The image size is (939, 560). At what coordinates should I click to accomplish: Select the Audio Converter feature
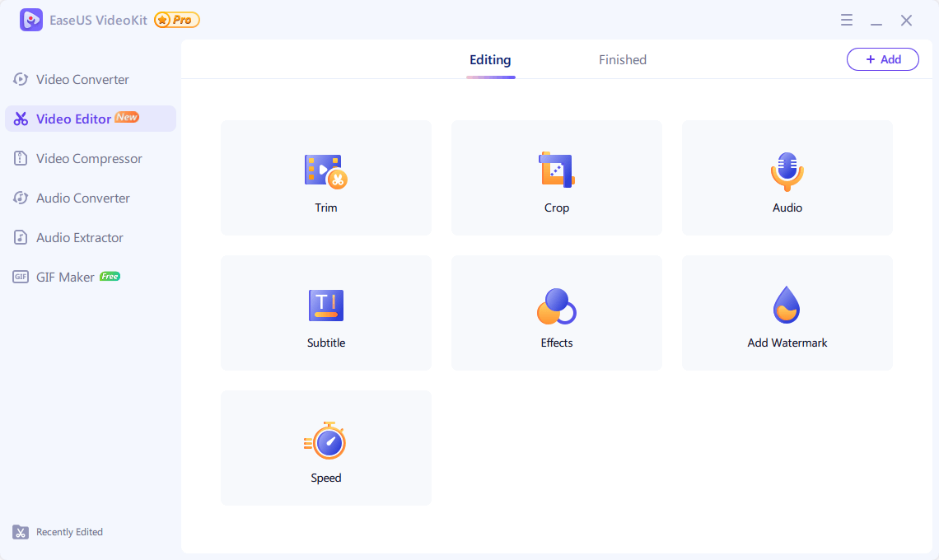point(82,198)
